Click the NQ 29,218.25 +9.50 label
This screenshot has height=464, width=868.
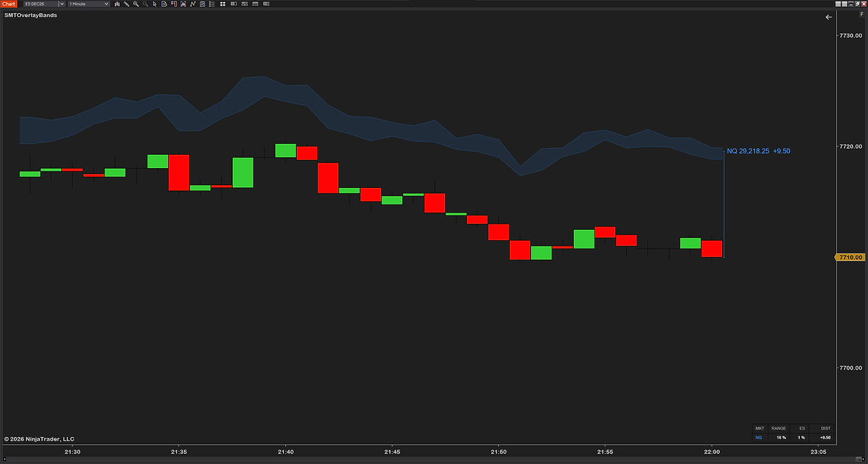[758, 151]
